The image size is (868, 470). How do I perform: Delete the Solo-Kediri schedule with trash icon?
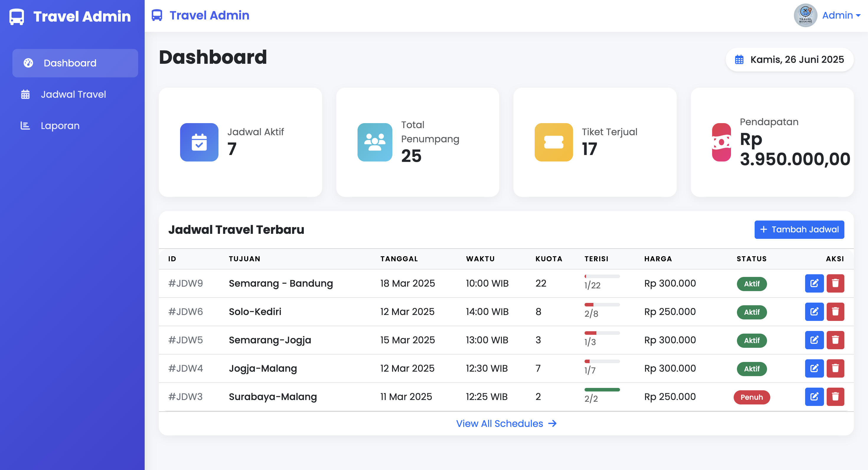(835, 312)
